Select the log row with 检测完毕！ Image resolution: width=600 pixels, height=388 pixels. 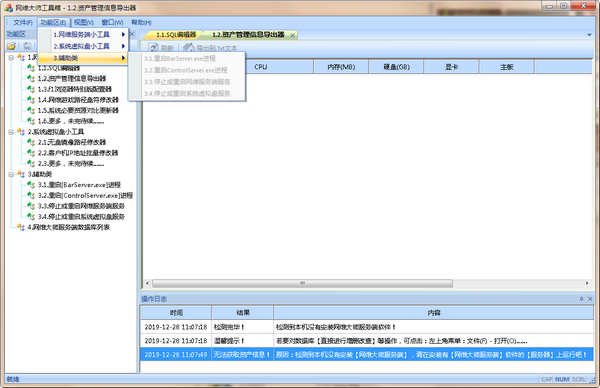tap(367, 327)
